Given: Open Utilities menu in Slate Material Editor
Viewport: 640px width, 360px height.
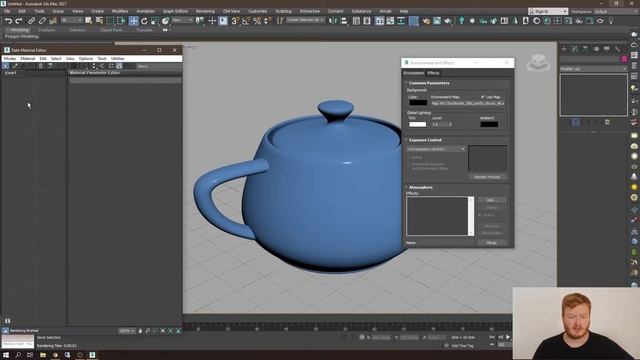Looking at the screenshot, I should click(x=118, y=59).
